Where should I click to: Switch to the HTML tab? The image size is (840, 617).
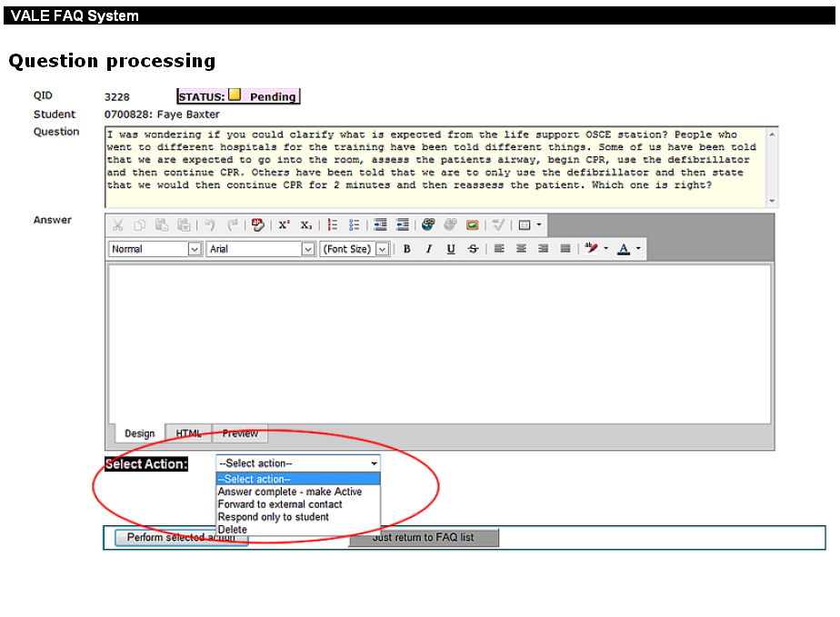(x=189, y=433)
